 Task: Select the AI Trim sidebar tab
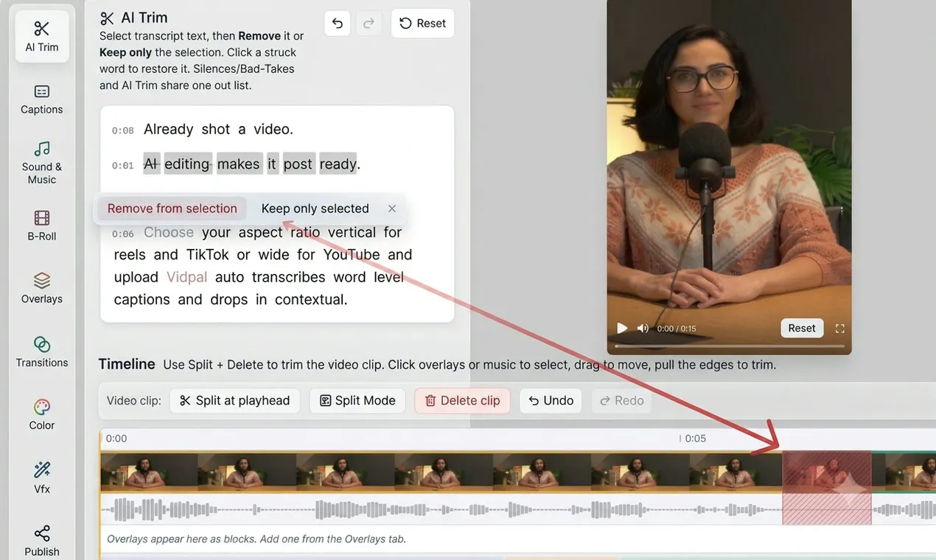click(42, 37)
